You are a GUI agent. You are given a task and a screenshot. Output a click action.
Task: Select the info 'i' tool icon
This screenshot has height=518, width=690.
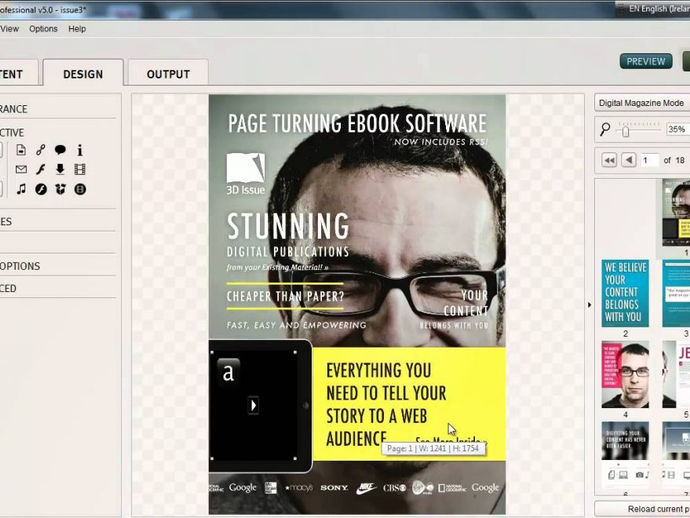pyautogui.click(x=80, y=150)
